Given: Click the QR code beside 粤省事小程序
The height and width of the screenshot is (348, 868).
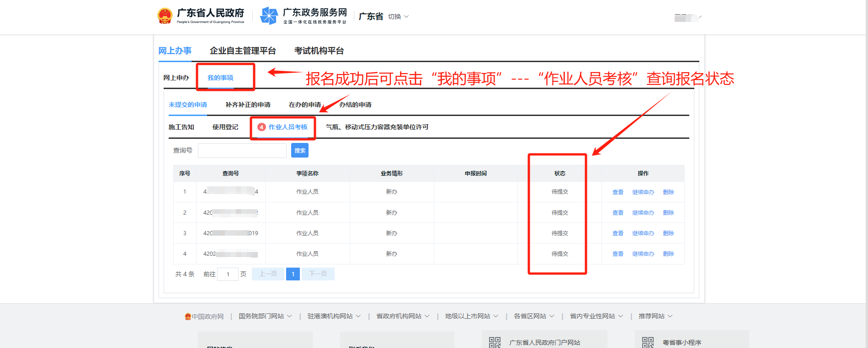Looking at the screenshot, I should tap(648, 342).
